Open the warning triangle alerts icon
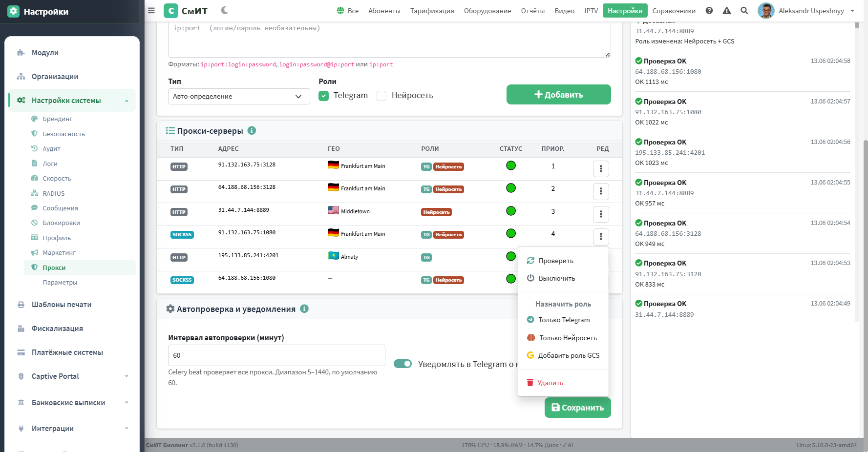The width and height of the screenshot is (868, 452). (727, 10)
